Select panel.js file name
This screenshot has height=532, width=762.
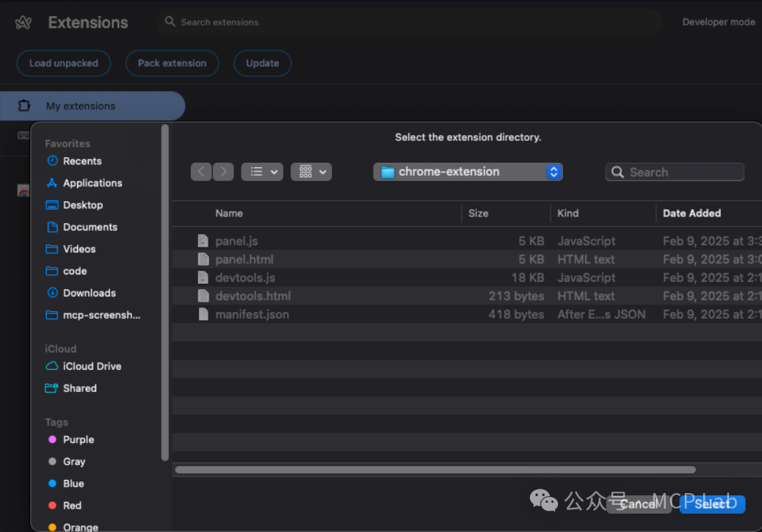tap(236, 241)
